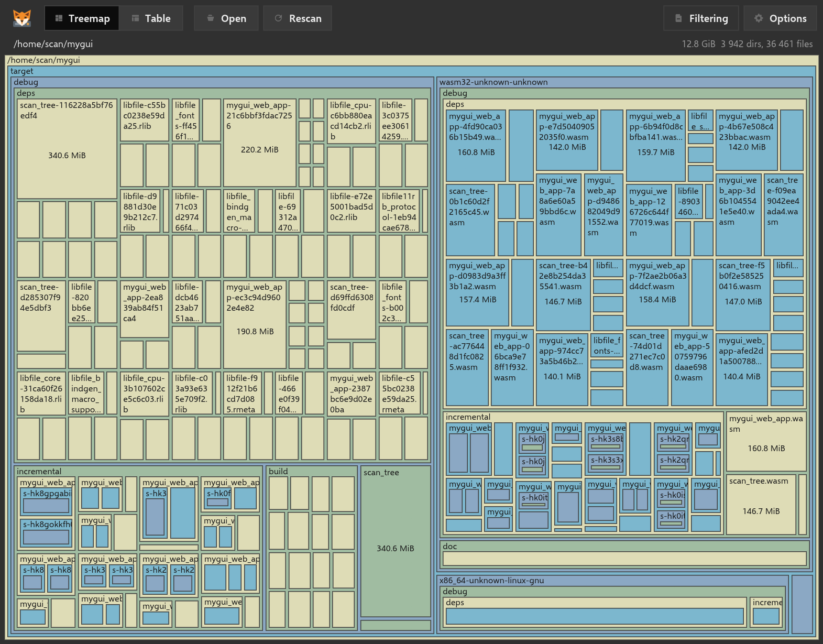Select the libfile_cpu-c6bb880eacd14cb2.rlib block
This screenshot has height=644, width=823.
coord(351,122)
